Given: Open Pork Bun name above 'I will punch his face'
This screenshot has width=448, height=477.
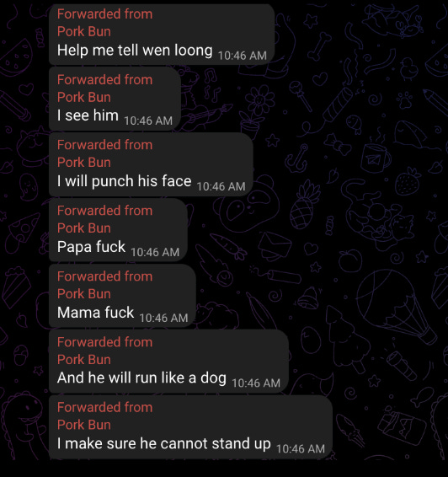Looking at the screenshot, I should point(84,163).
